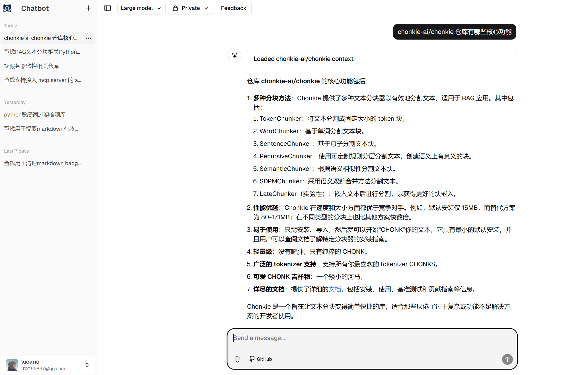Viewport: 588px width, 375px height.
Task: Open chat 找服务器监控相关仓库
Action: point(48,66)
